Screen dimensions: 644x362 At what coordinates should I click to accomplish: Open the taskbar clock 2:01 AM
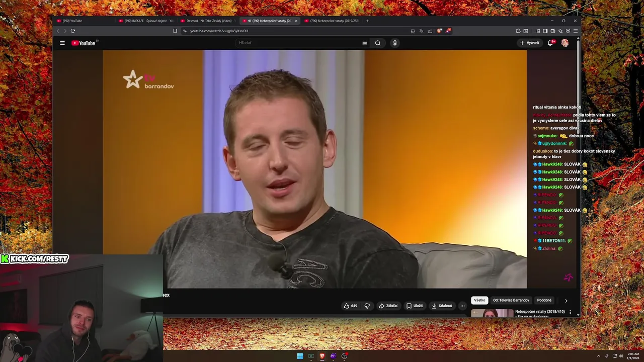(x=633, y=356)
